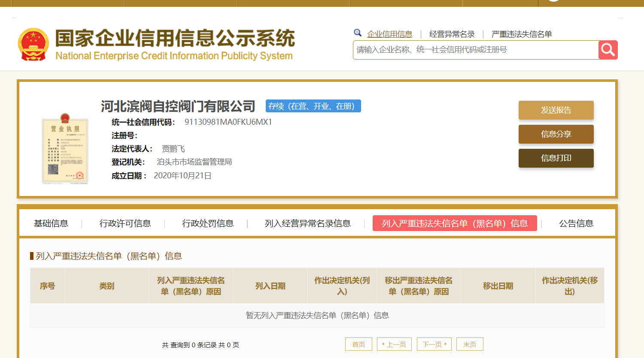Switch to the 基础信息 tab
This screenshot has width=644, height=358.
[51, 223]
